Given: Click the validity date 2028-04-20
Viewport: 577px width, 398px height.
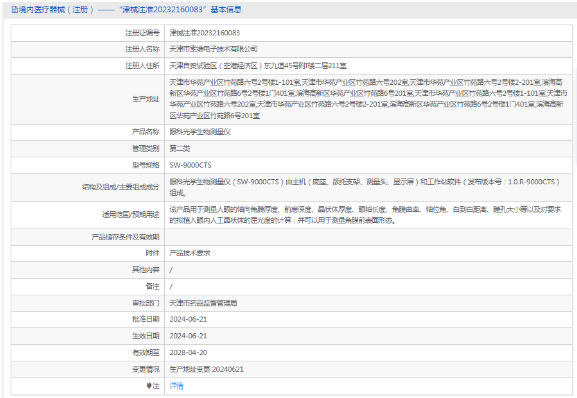Looking at the screenshot, I should 188,352.
